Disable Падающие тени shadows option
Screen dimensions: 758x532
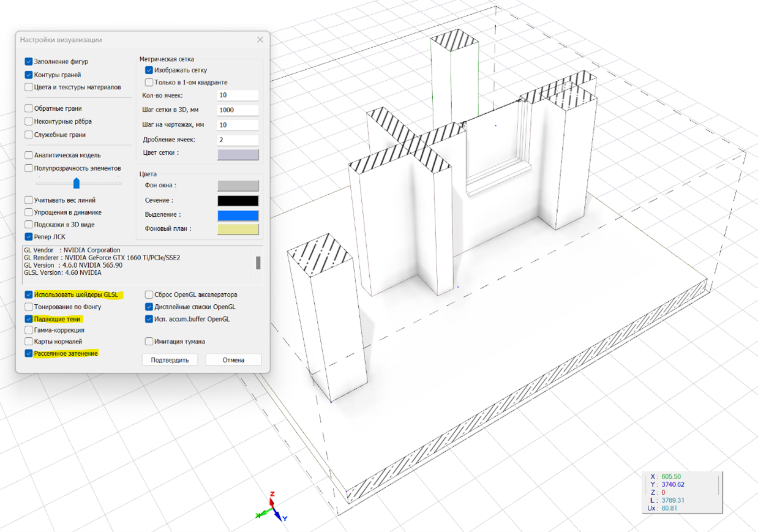click(29, 319)
